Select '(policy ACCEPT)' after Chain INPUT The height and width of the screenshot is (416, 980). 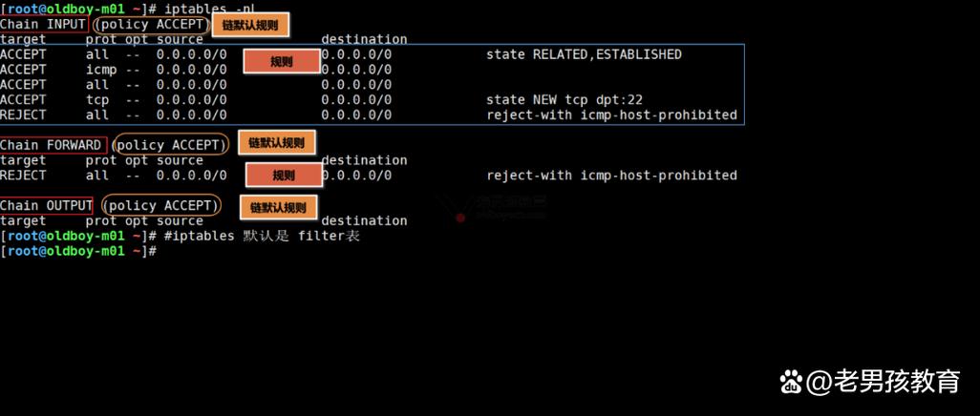coord(152,25)
